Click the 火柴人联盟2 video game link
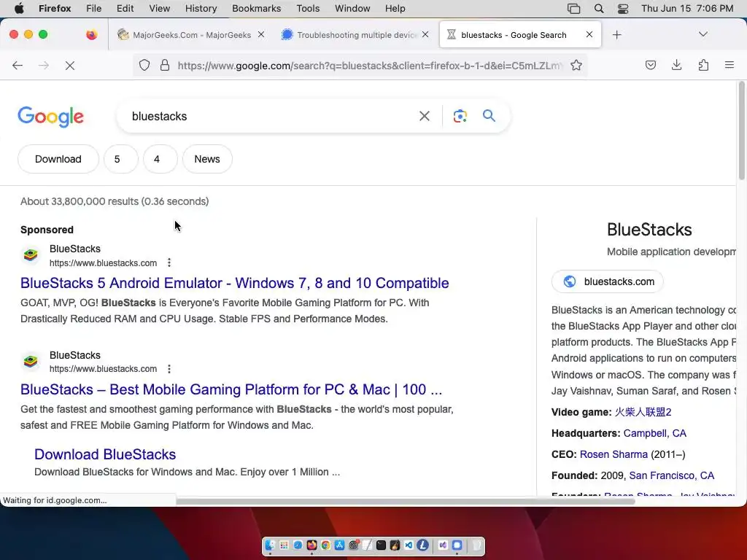The image size is (747, 560). [643, 412]
